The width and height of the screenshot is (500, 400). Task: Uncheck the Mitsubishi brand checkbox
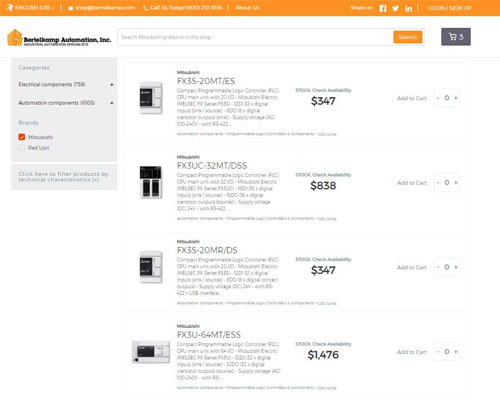pos(22,137)
